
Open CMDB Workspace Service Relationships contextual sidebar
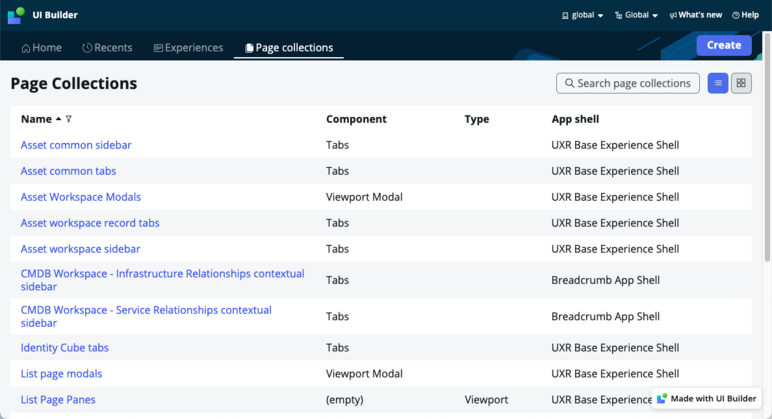tap(146, 316)
